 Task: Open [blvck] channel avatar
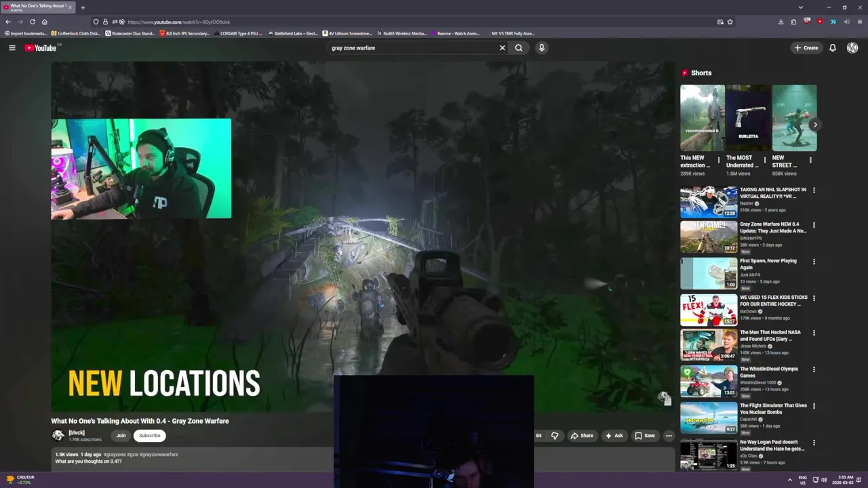click(58, 435)
